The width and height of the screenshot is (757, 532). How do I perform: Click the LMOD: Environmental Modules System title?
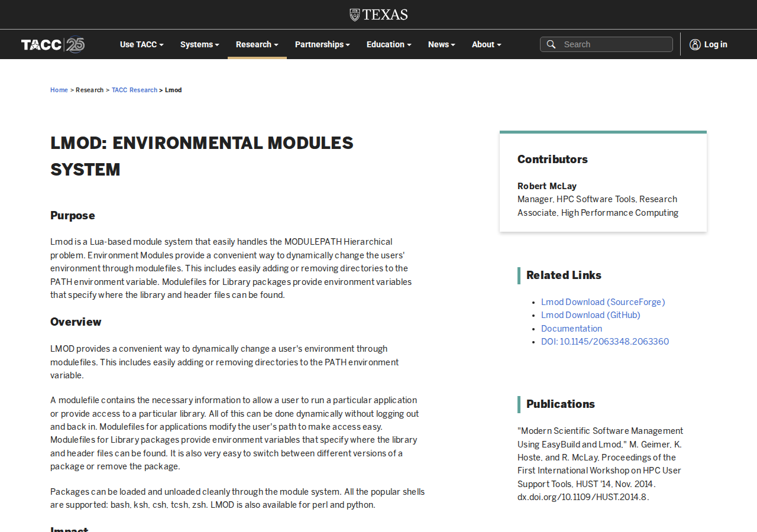click(x=202, y=156)
